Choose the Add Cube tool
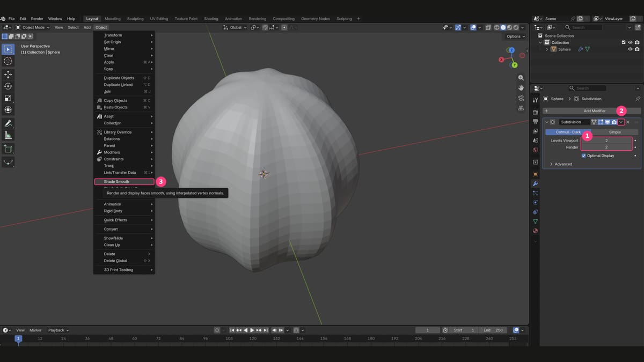The width and height of the screenshot is (644, 362). [8, 149]
